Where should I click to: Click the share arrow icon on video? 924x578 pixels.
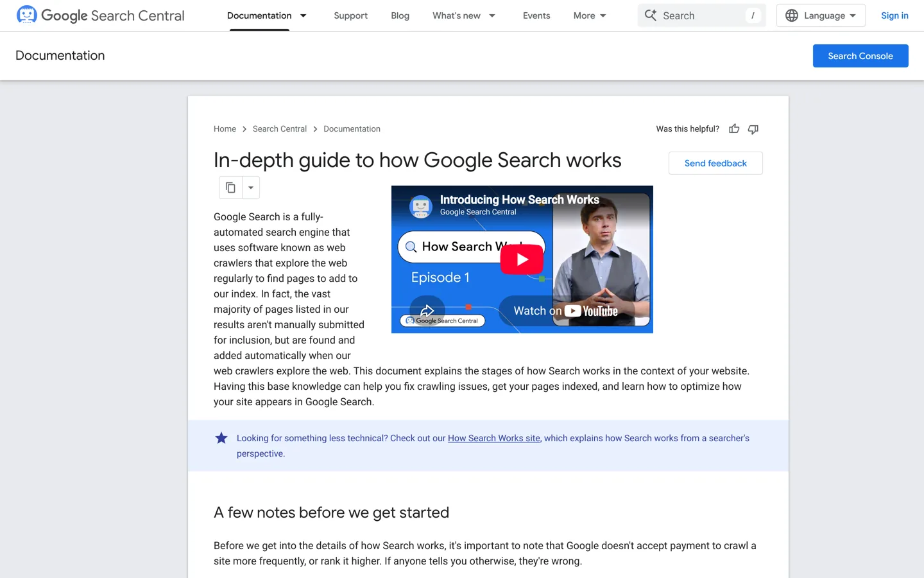coord(427,311)
